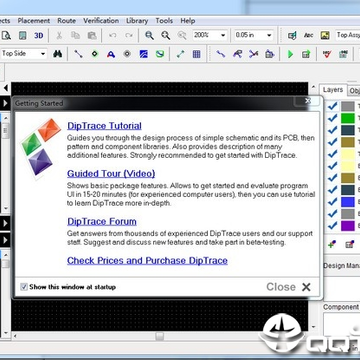Open layer properties icon beside add layer
Viewport: 360px width, 360px height.
349,244
